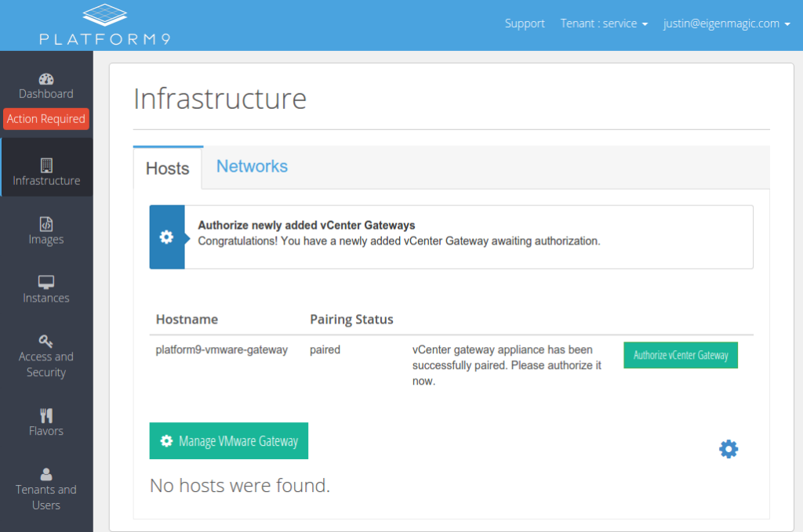The height and width of the screenshot is (532, 803).
Task: Click the Platform9 logo
Action: (104, 24)
